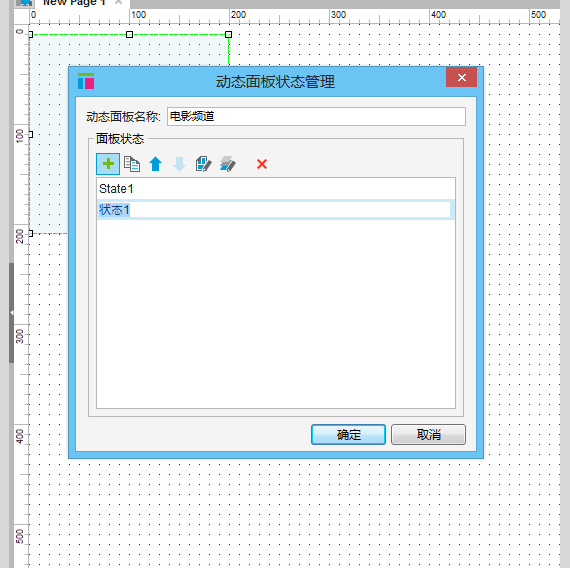The height and width of the screenshot is (568, 570).
Task: Add a new panel state with green plus
Action: point(108,164)
